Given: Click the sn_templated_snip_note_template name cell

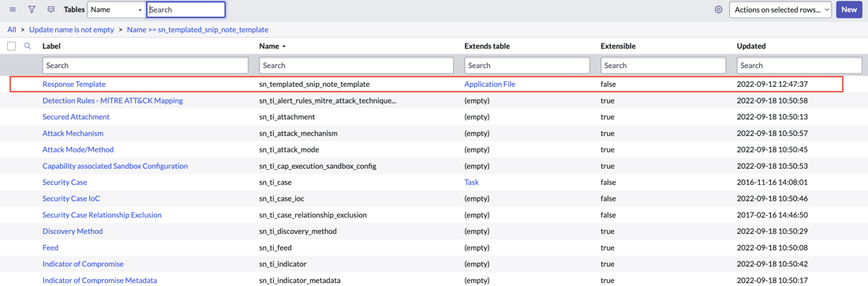Looking at the screenshot, I should pyautogui.click(x=314, y=85).
